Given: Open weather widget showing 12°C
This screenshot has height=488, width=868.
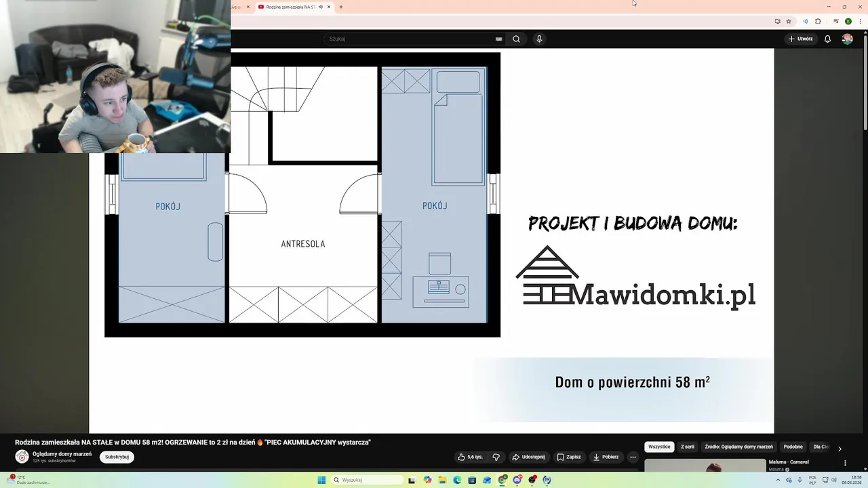Looking at the screenshot, I should [x=27, y=480].
